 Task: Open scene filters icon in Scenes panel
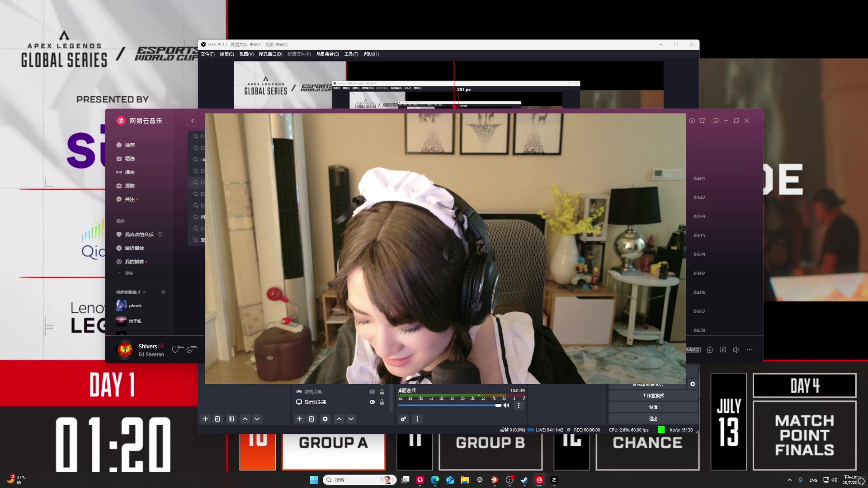231,419
